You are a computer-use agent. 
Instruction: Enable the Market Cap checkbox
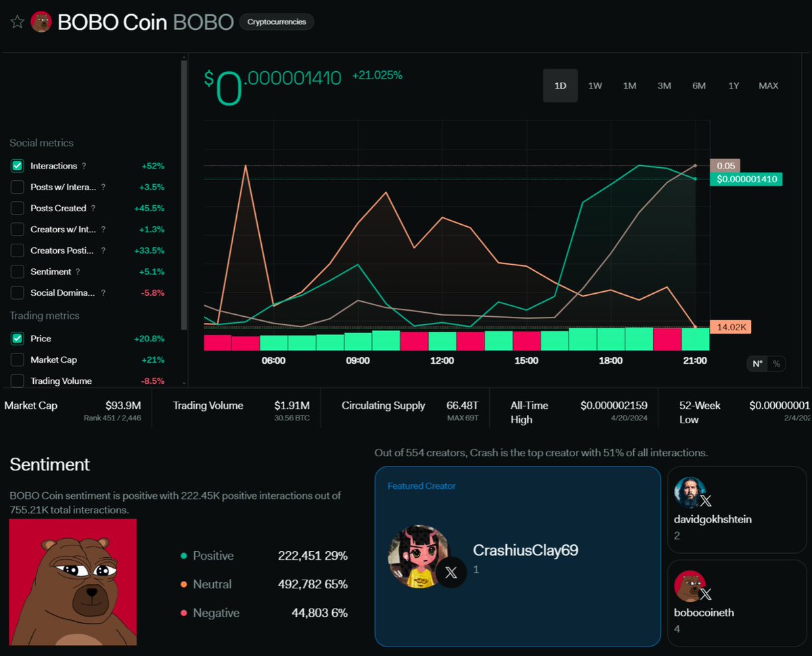pyautogui.click(x=18, y=359)
